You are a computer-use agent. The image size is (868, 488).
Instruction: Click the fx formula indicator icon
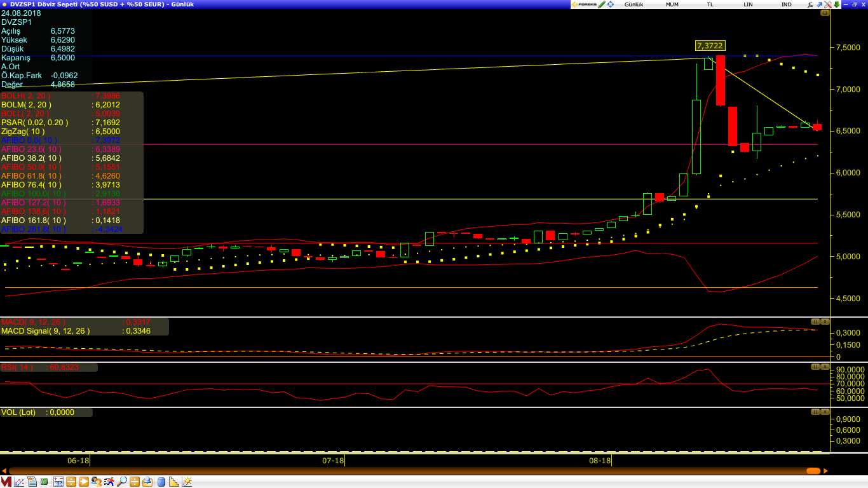[810, 4]
